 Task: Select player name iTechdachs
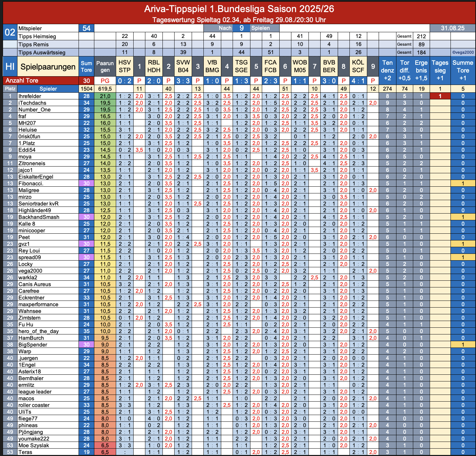[x=32, y=103]
